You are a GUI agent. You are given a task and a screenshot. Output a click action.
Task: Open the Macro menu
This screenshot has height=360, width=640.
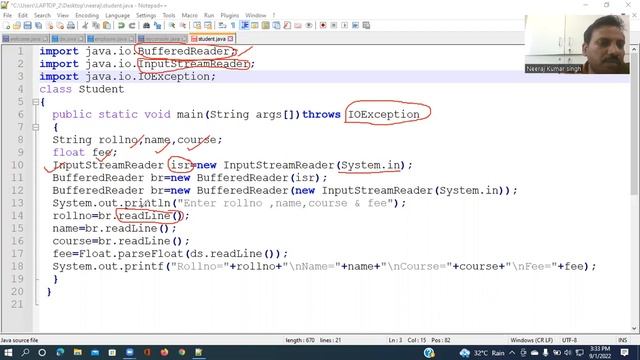click(x=189, y=15)
